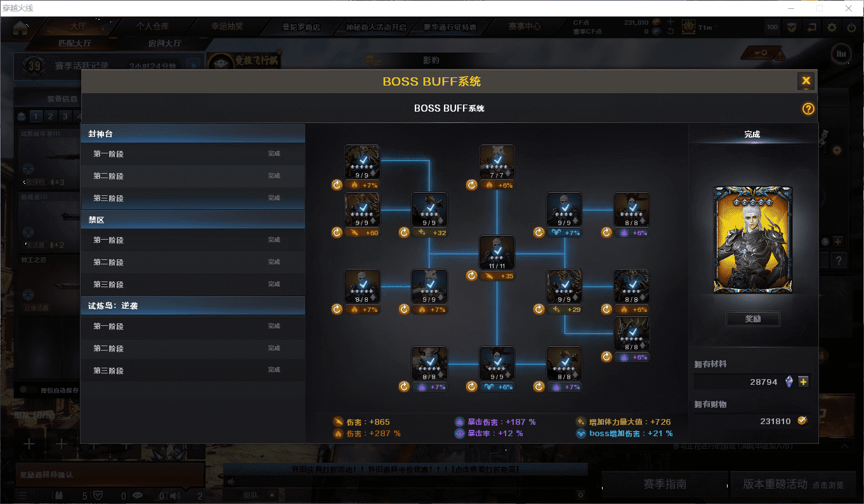
Task: Switch to 匹配大厅 sub-tab
Action: 75,44
